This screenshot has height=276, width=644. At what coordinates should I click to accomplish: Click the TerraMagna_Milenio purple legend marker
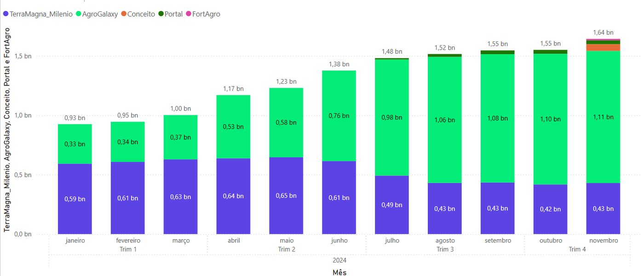[x=6, y=14]
